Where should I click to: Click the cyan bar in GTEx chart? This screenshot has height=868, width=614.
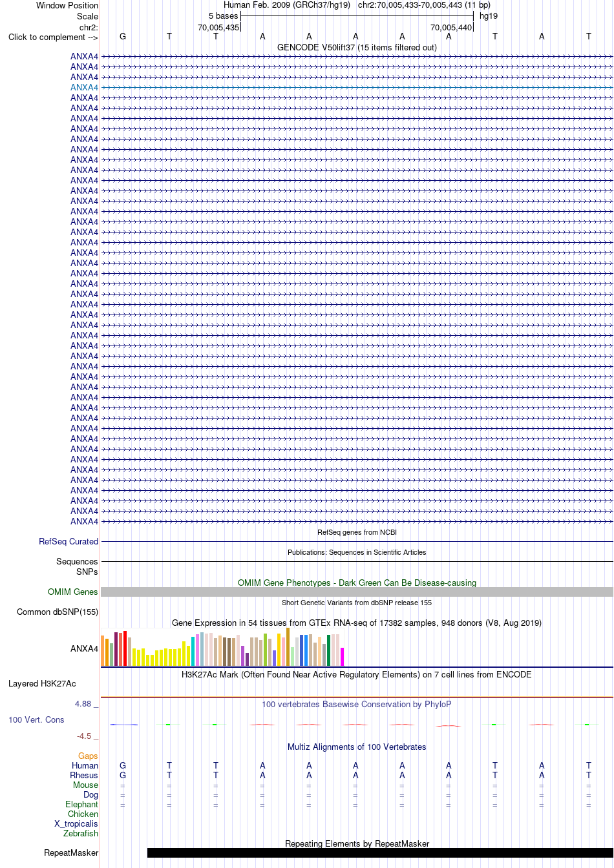coord(193,651)
